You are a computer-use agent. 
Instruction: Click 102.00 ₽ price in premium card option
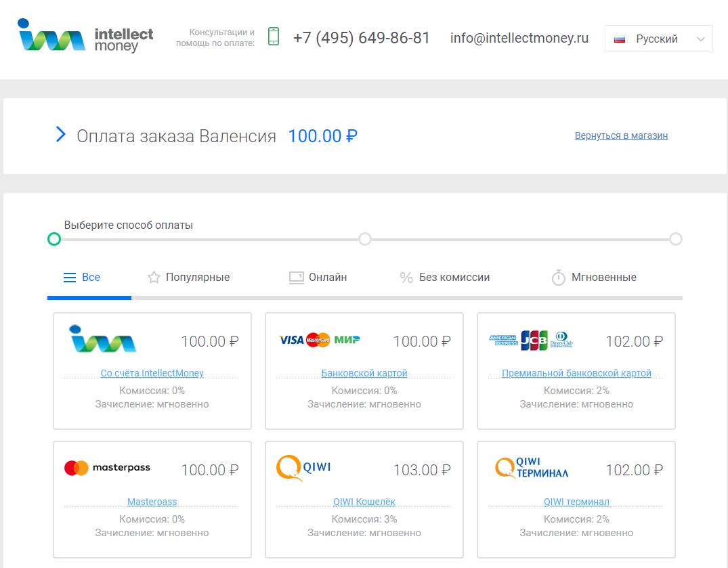(635, 341)
